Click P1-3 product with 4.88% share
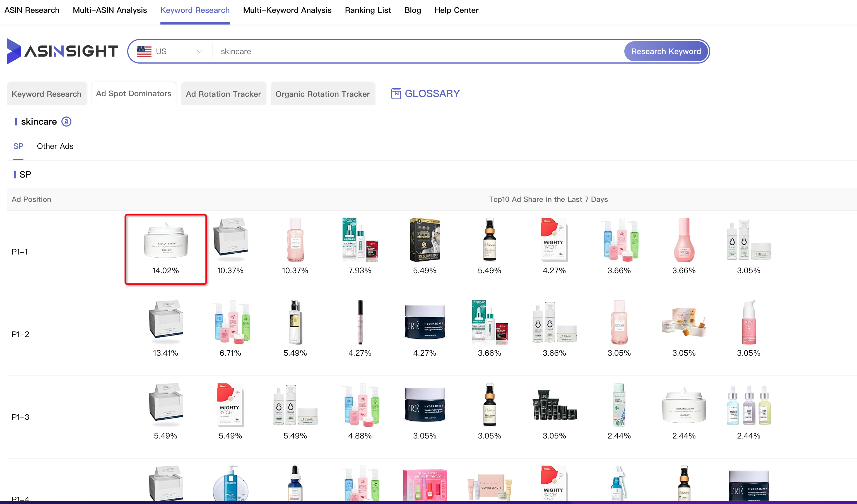Screen dimensions: 857x504 (360, 405)
